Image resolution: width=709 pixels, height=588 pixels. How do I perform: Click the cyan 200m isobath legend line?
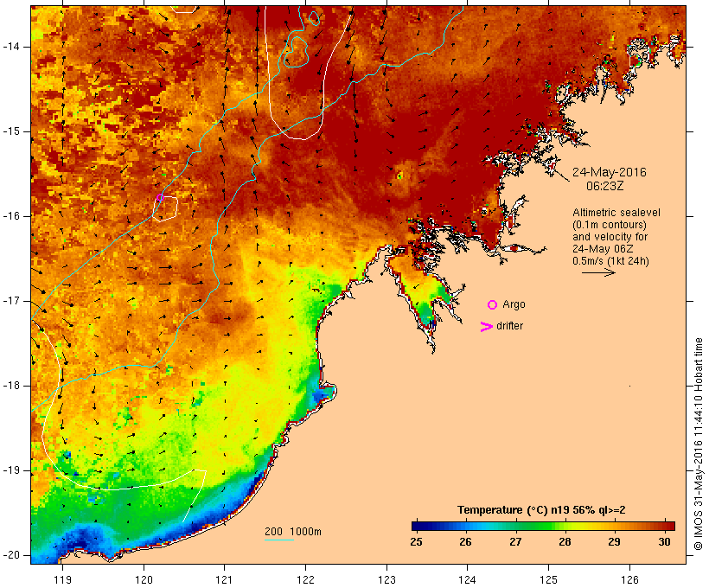(279, 540)
